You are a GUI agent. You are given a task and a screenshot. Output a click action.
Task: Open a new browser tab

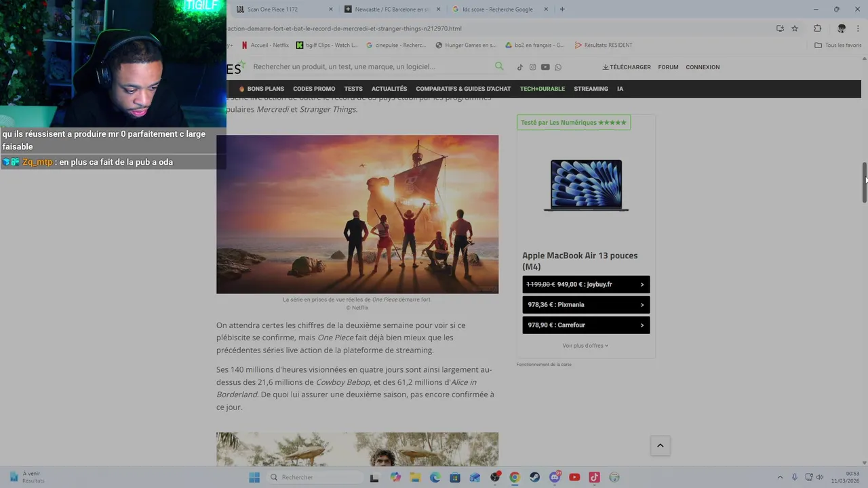pos(562,9)
